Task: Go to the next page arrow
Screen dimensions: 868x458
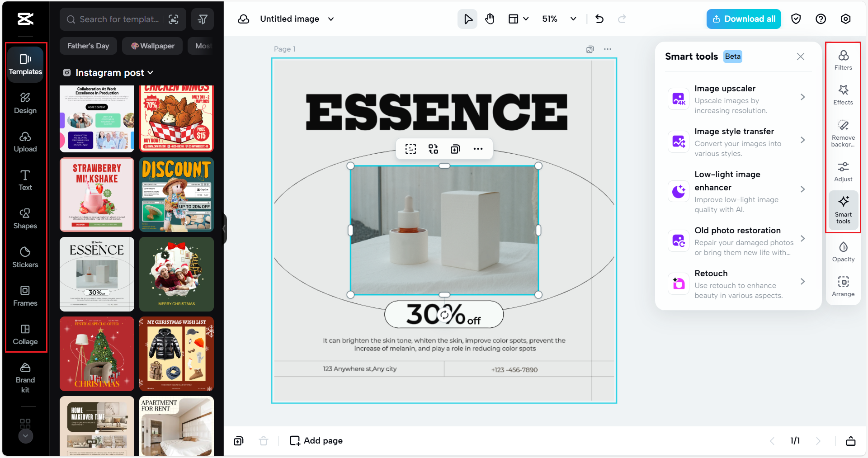Action: (818, 441)
